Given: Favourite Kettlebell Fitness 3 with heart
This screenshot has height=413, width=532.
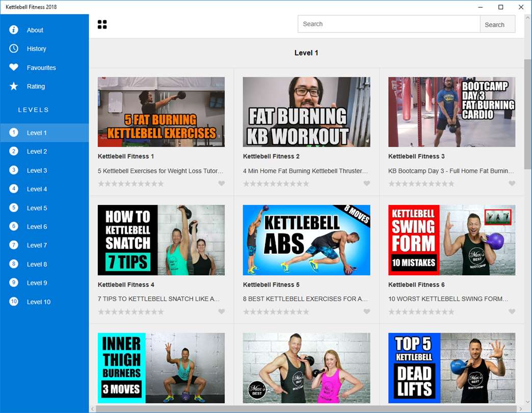Looking at the screenshot, I should click(x=512, y=183).
